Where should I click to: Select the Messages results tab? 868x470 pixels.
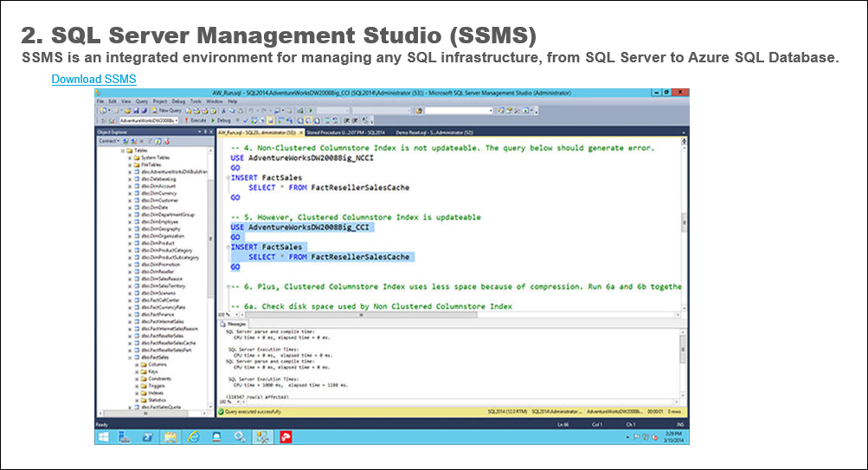[x=233, y=324]
